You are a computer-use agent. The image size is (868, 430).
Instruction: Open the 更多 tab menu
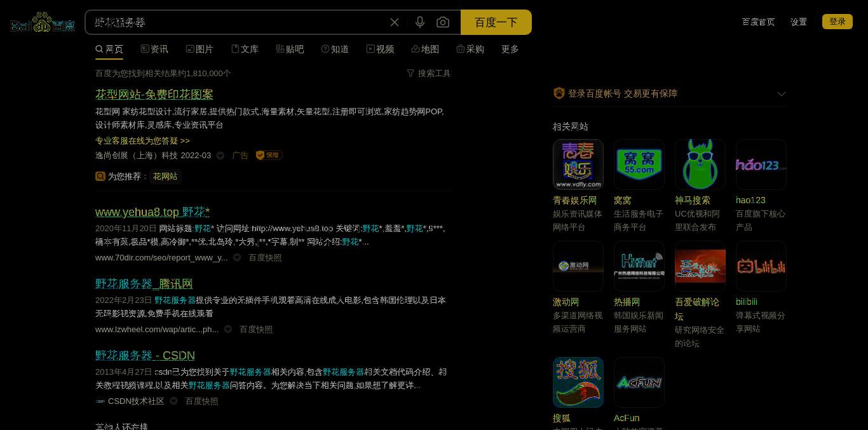510,49
